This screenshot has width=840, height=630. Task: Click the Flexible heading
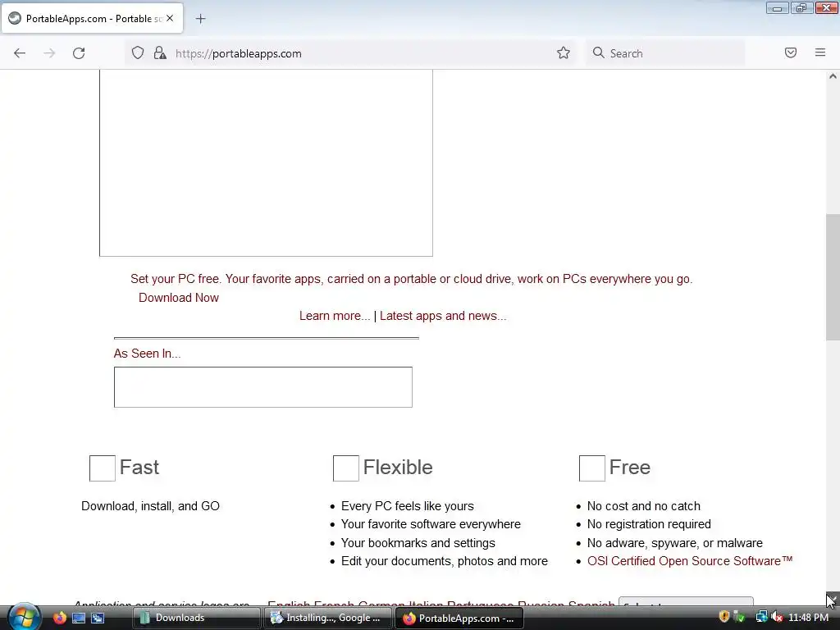pyautogui.click(x=398, y=467)
